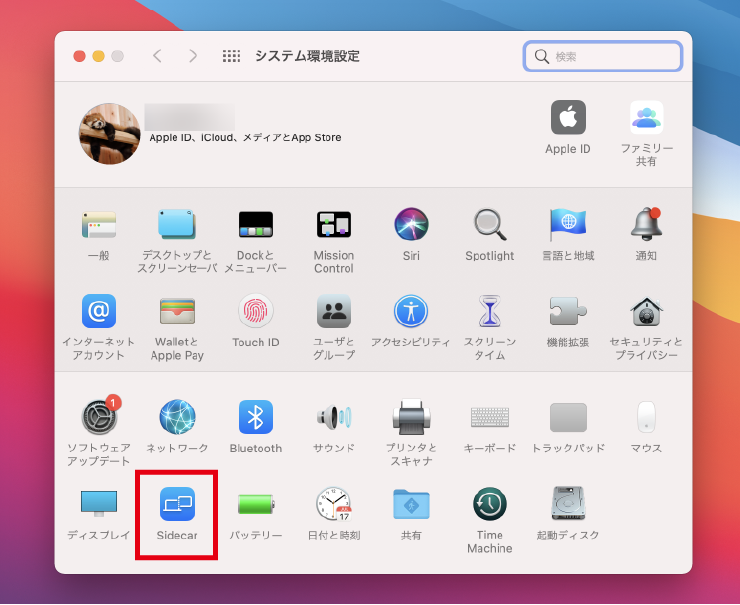Open the Sidecar preference pane
Screen dimensions: 740x605
pos(177,504)
